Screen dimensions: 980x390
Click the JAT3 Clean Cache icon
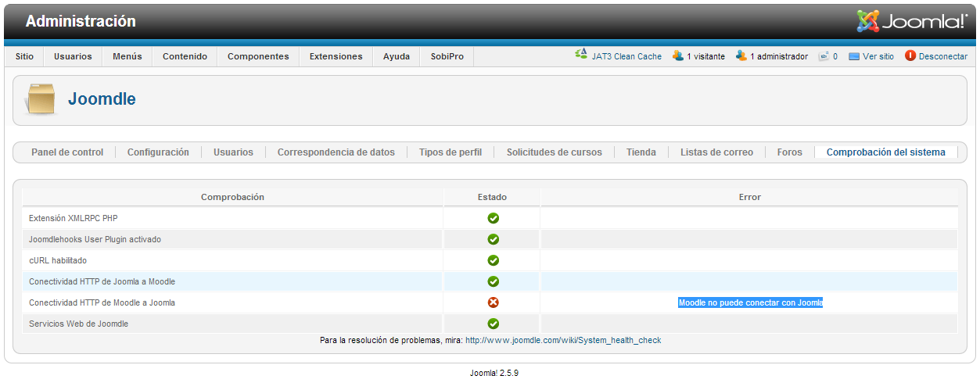(x=581, y=55)
